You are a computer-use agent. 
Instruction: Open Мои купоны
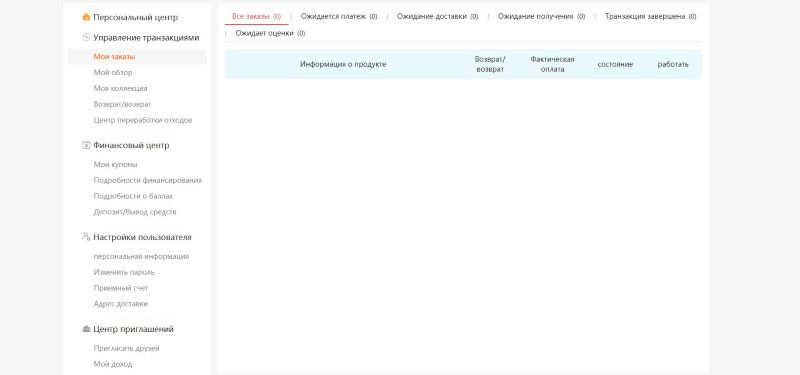click(x=115, y=164)
